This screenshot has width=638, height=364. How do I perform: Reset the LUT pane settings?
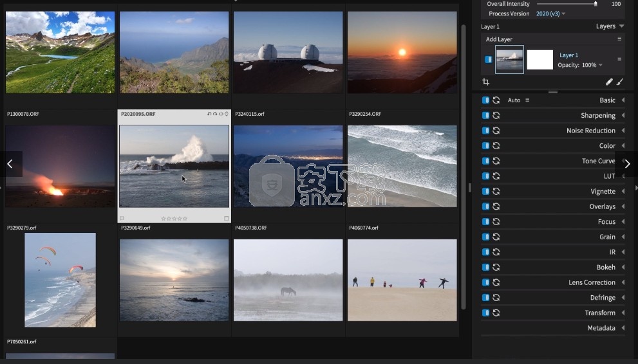tap(496, 176)
